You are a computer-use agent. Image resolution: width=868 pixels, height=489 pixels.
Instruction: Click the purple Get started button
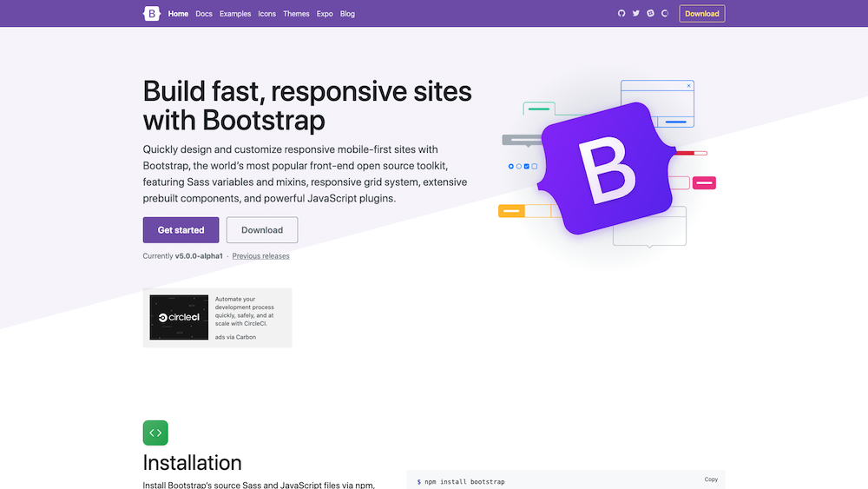click(181, 230)
